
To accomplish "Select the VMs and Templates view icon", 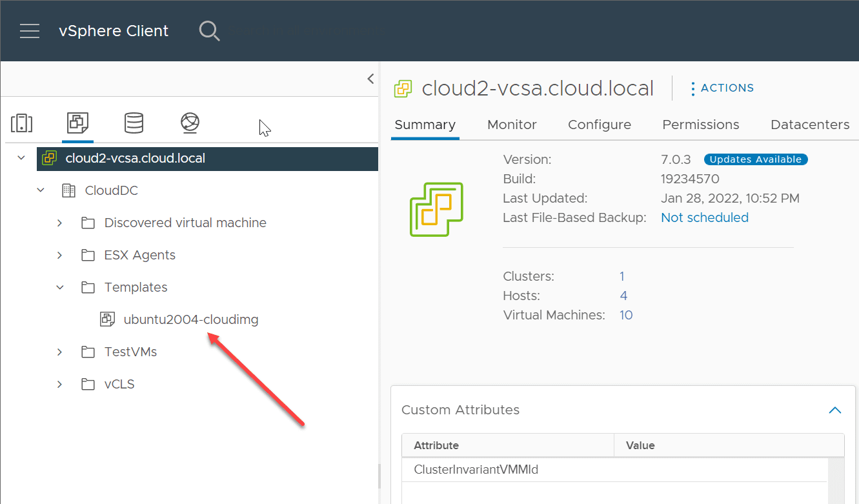I will click(77, 123).
